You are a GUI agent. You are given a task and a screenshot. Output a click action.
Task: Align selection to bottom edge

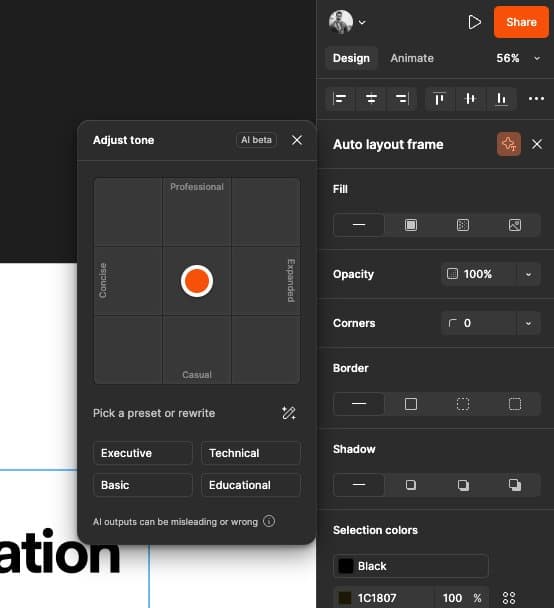pos(501,98)
